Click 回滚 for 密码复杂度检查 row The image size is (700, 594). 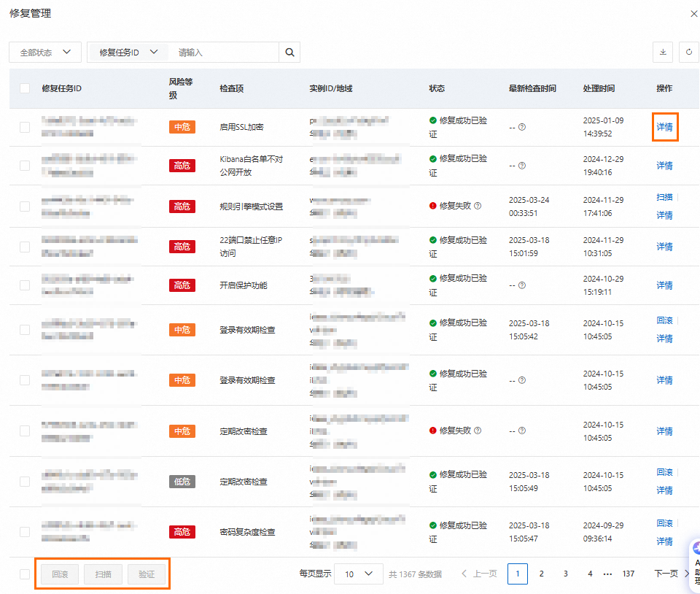664,523
